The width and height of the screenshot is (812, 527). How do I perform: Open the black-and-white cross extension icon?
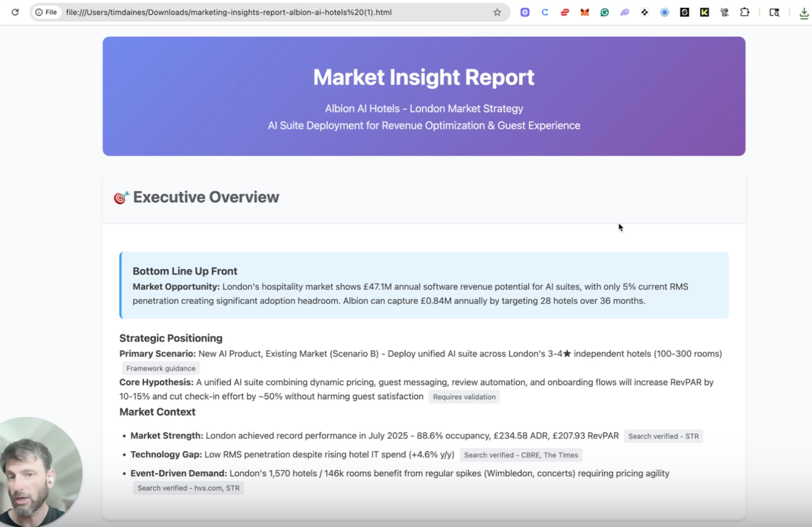(x=645, y=12)
